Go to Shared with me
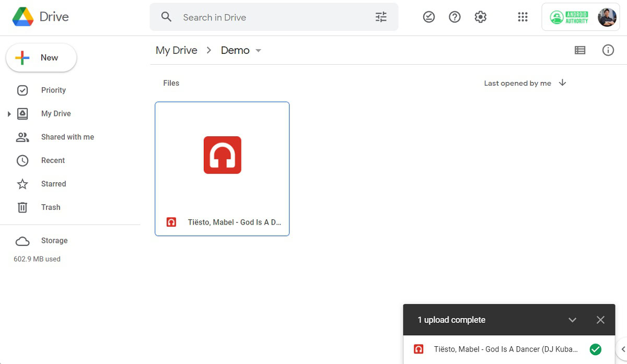 67,137
